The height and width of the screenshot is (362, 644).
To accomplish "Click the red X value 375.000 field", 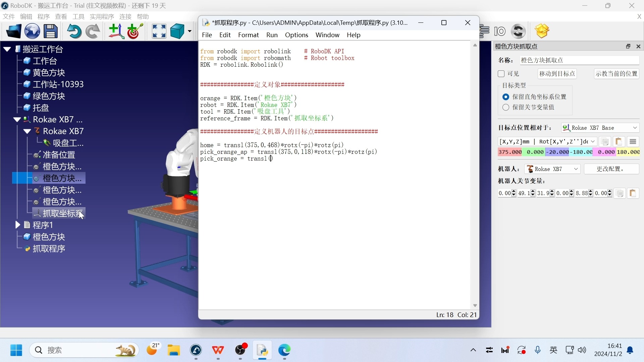I will [x=510, y=152].
